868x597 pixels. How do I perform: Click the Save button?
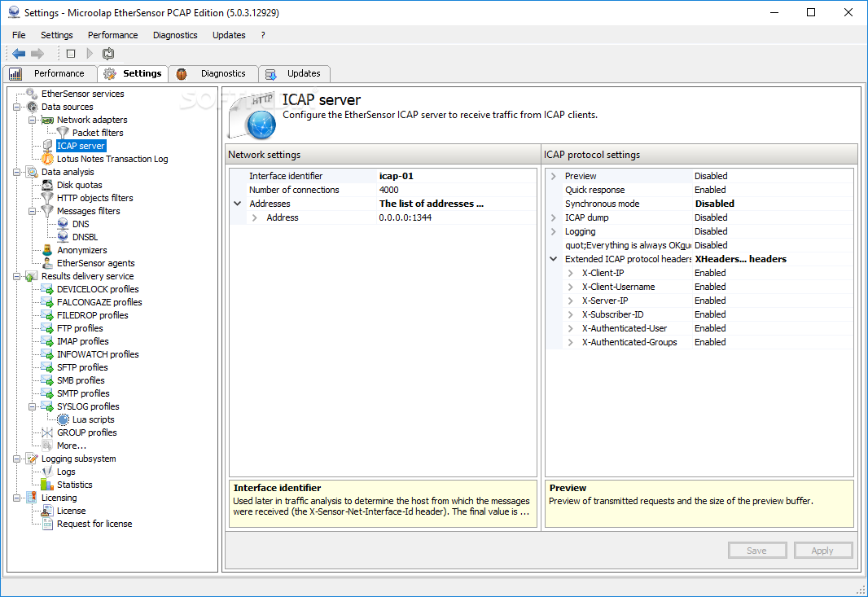(756, 550)
